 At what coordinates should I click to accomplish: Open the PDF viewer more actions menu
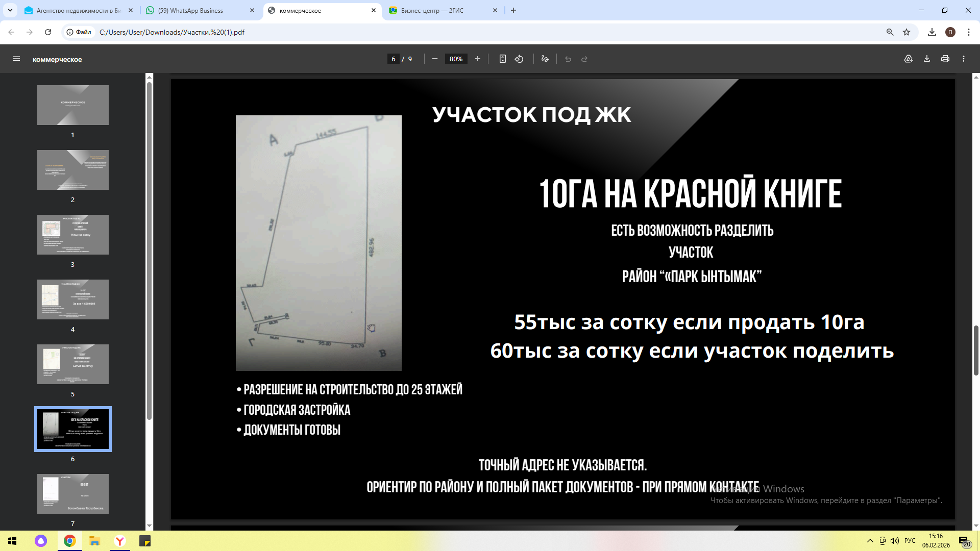tap(964, 59)
